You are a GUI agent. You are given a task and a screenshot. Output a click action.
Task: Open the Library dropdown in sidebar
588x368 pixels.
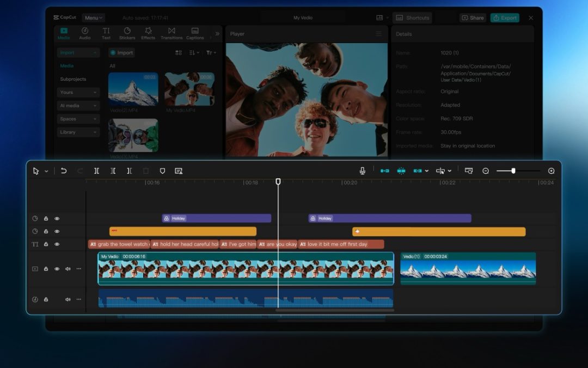coord(78,132)
